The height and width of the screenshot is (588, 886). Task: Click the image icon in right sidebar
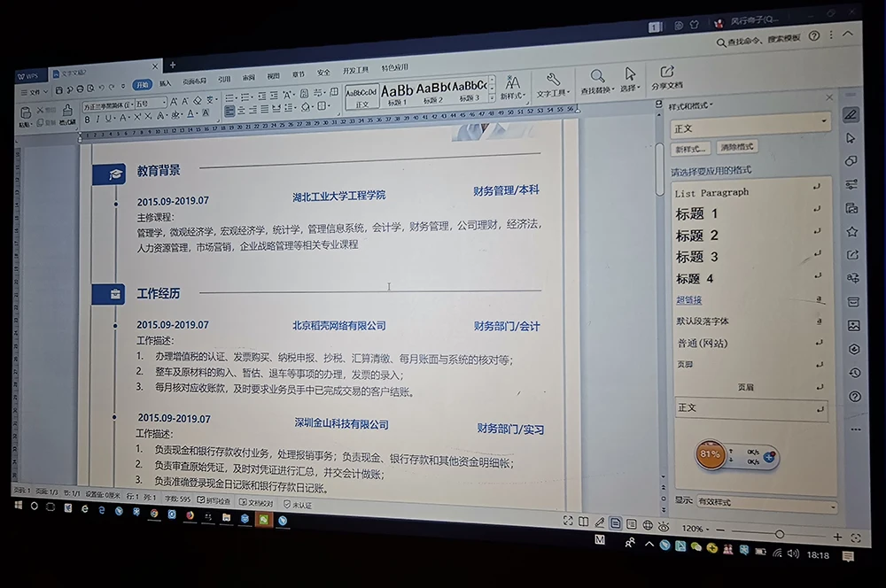[854, 325]
